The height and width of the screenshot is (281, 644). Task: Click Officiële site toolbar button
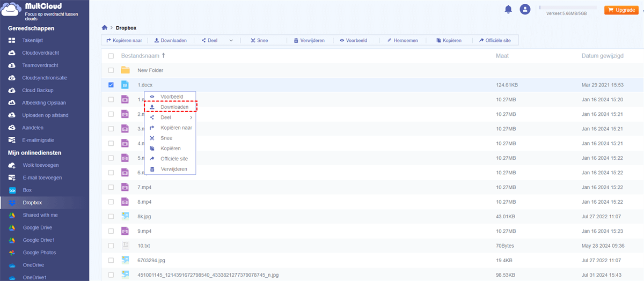coord(495,40)
